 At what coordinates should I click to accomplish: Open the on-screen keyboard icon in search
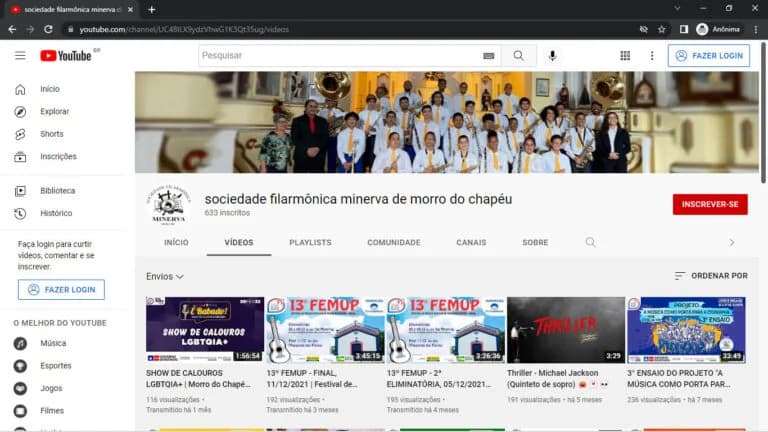coord(488,56)
